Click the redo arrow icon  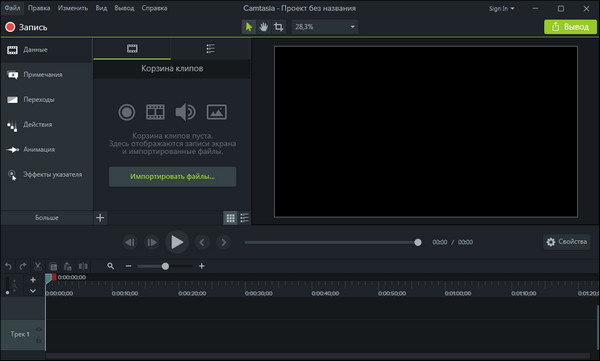click(23, 266)
